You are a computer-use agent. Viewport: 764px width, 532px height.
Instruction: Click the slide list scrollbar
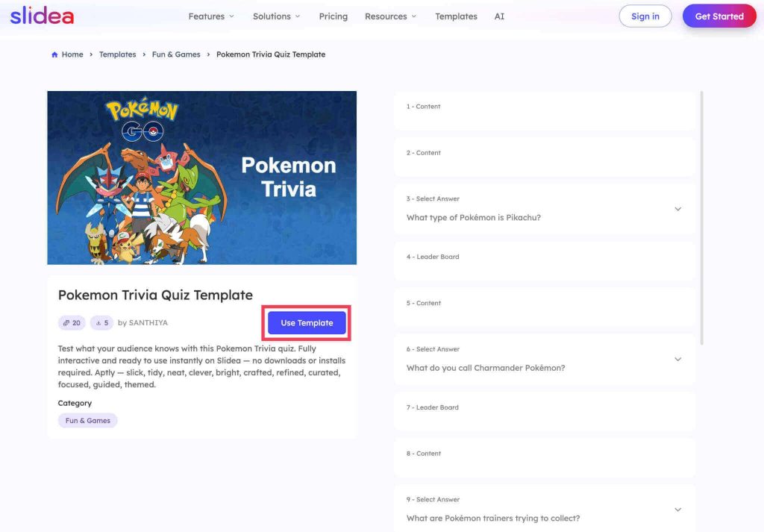701,218
